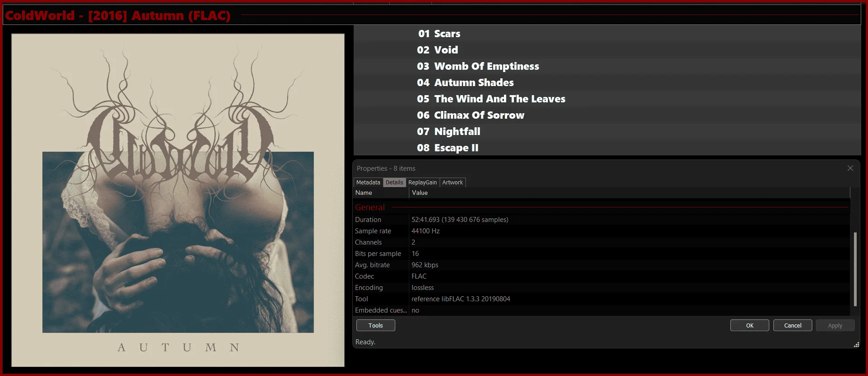The height and width of the screenshot is (376, 868).
Task: Select the Codec value FLAC
Action: 419,276
